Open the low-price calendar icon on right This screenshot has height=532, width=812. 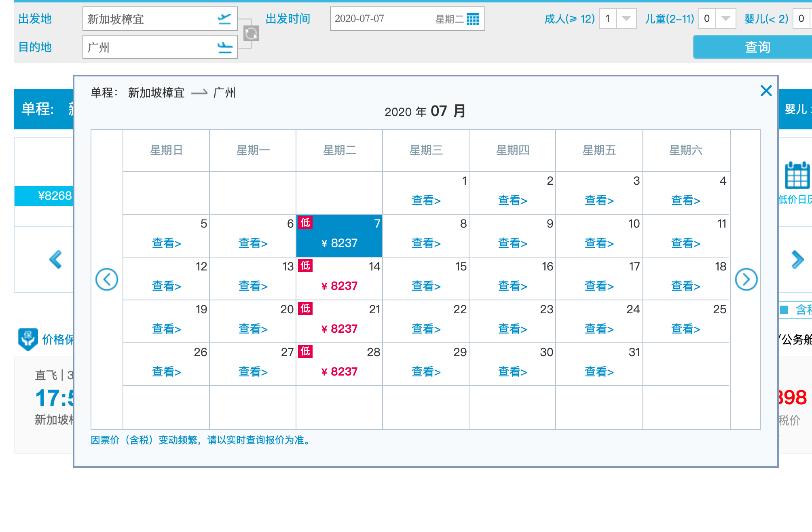click(x=797, y=176)
